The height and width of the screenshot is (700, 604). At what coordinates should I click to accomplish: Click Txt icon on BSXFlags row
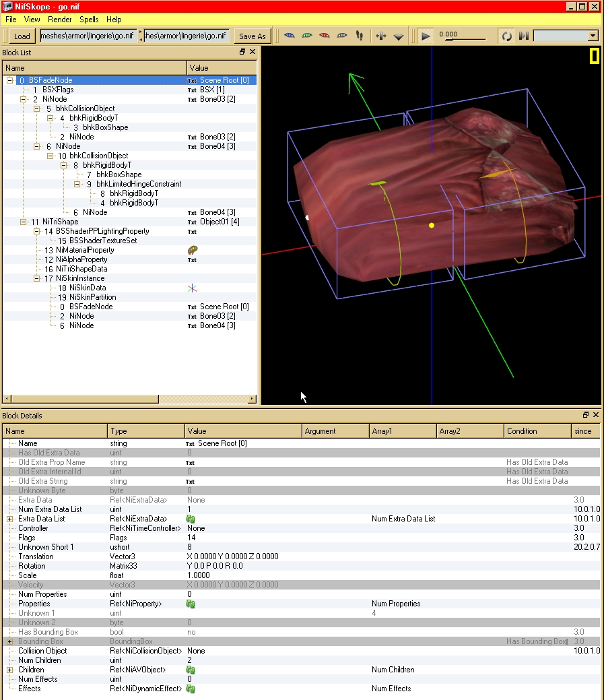(x=192, y=90)
